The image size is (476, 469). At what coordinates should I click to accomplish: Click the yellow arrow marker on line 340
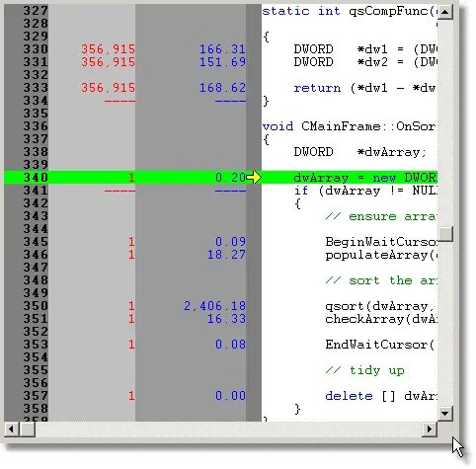254,178
